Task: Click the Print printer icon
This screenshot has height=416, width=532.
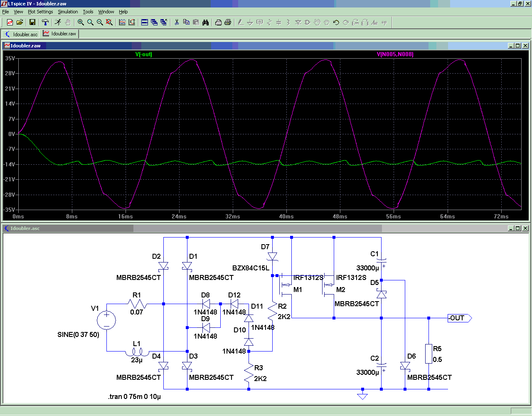Action: point(228,22)
